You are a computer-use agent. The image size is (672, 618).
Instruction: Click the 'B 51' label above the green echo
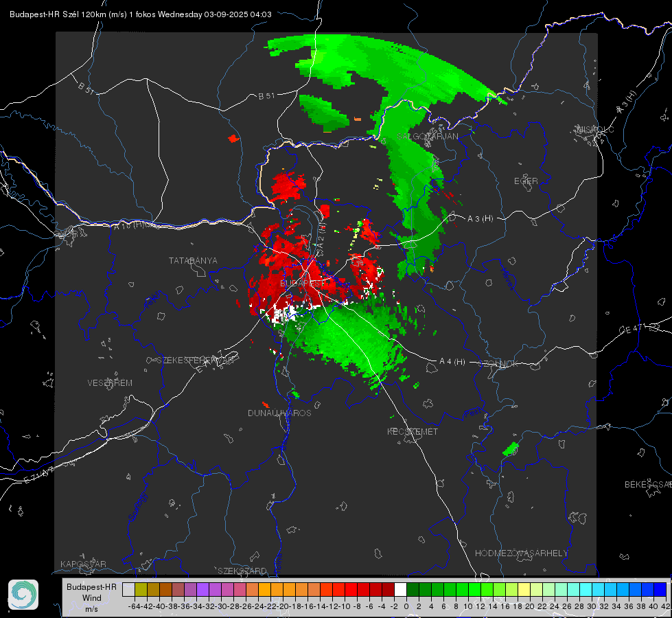tap(266, 96)
